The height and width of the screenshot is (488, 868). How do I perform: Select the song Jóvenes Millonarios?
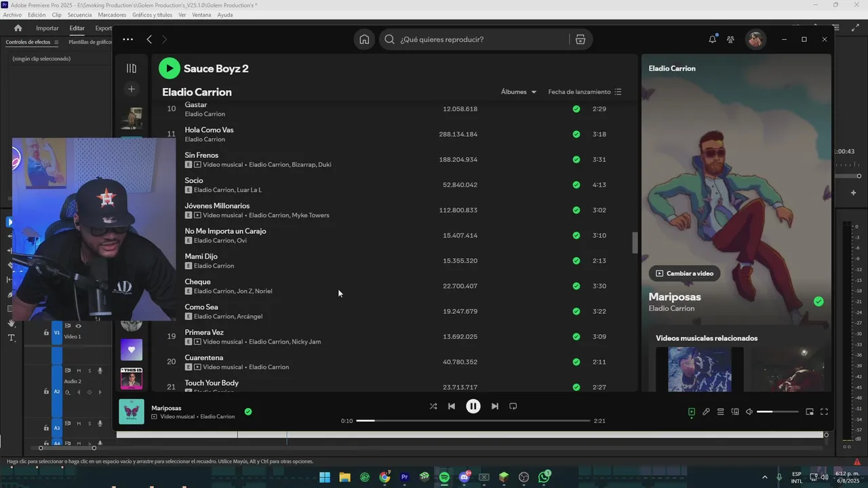pos(217,205)
